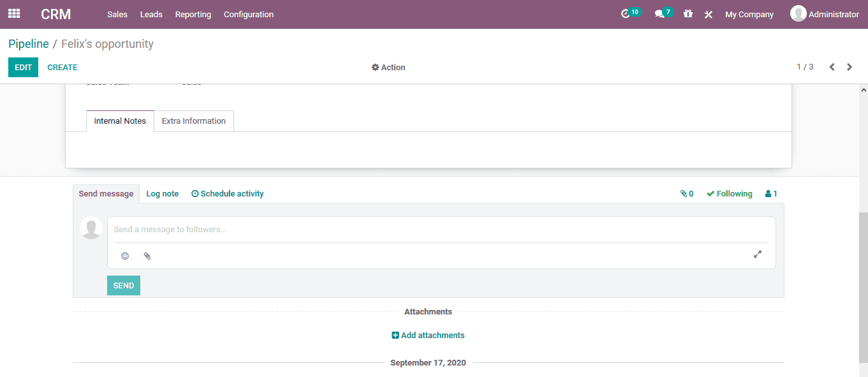This screenshot has height=377, width=868.
Task: Open the Action menu
Action: [388, 67]
